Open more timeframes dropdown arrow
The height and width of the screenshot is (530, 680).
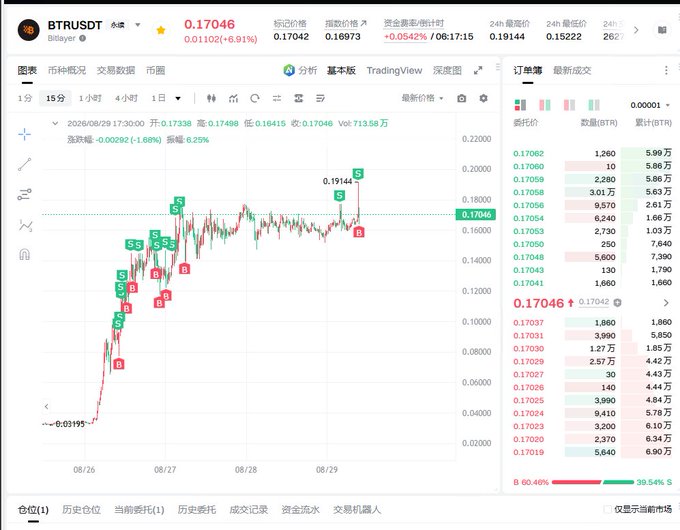(178, 98)
